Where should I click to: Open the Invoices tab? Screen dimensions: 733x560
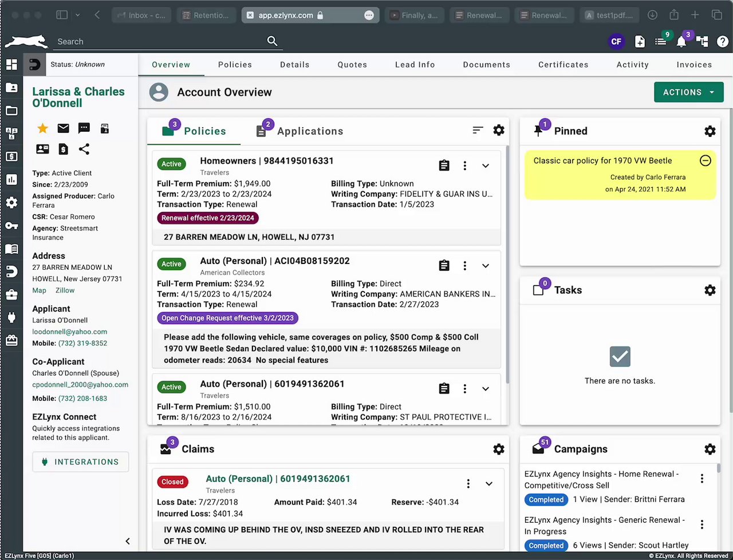click(x=694, y=65)
